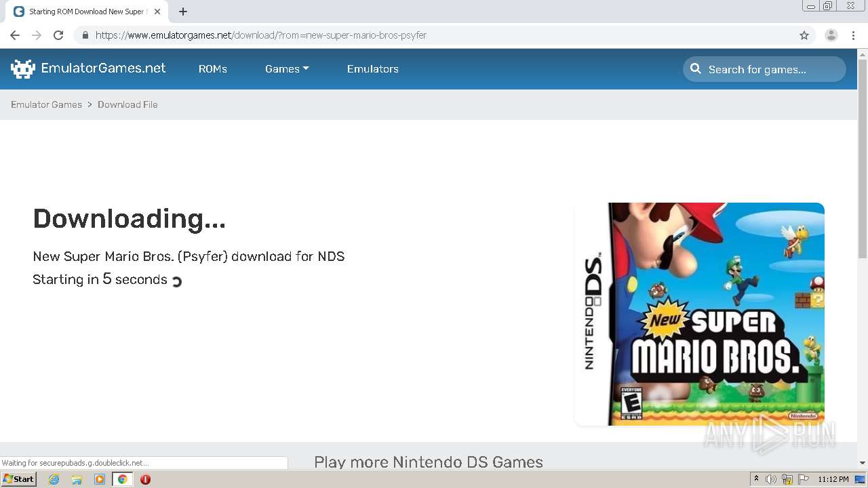
Task: Click the scrollbar down arrow
Action: (x=863, y=463)
